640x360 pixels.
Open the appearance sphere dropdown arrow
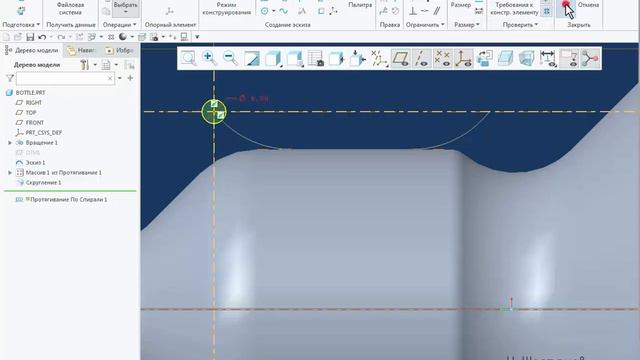point(132,37)
